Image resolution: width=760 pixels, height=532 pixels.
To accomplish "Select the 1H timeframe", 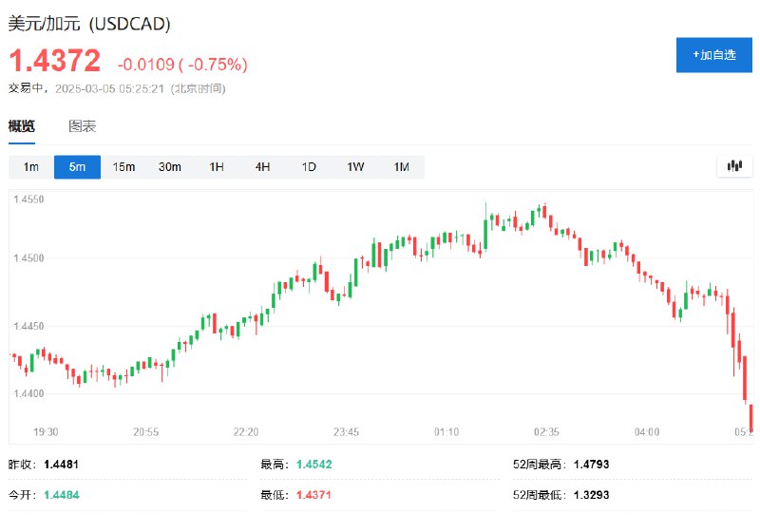I will click(217, 167).
